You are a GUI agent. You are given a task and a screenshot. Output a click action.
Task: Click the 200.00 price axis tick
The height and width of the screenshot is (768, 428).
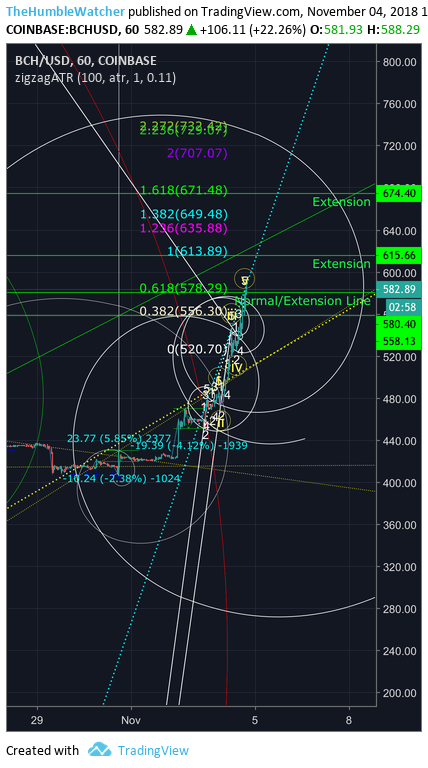(x=401, y=693)
